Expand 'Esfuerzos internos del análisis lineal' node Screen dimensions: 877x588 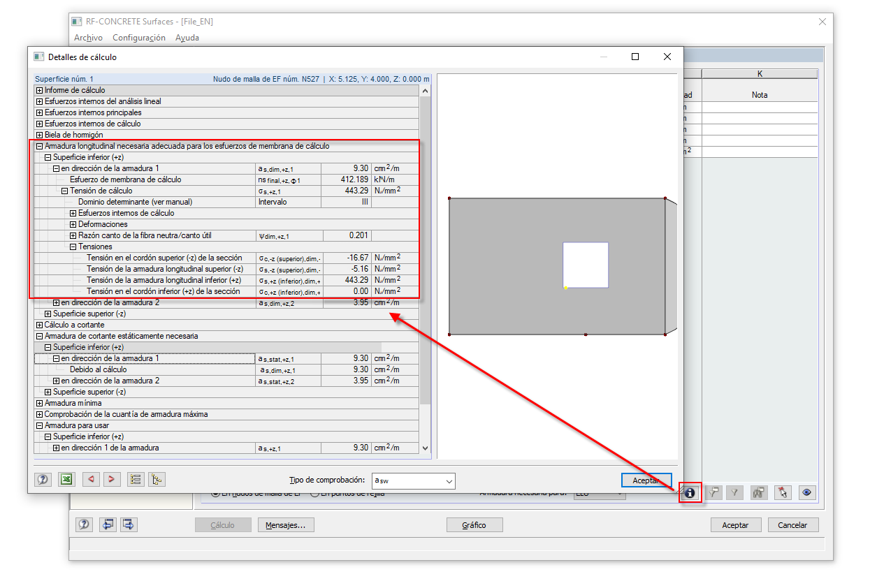coord(39,101)
